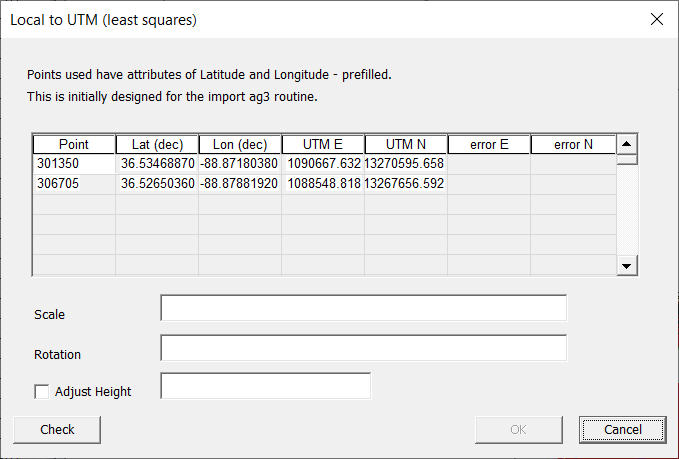679x459 pixels.
Task: Click into the Scale input field
Action: (x=363, y=308)
